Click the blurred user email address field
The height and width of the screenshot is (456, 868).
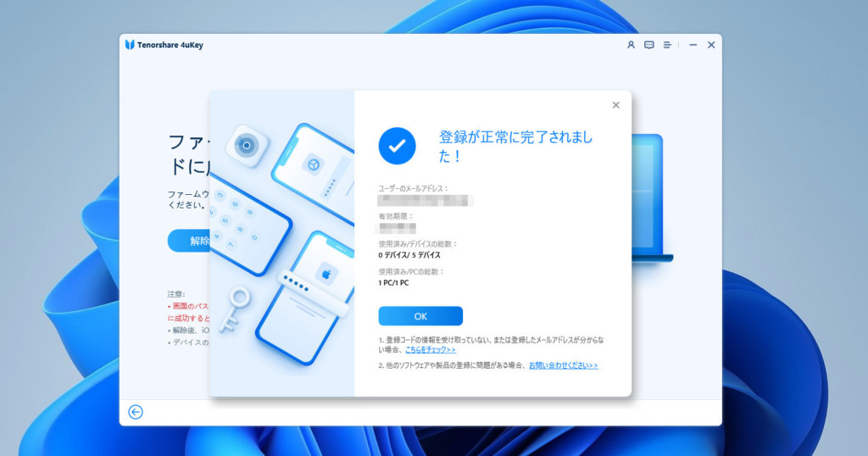point(425,201)
